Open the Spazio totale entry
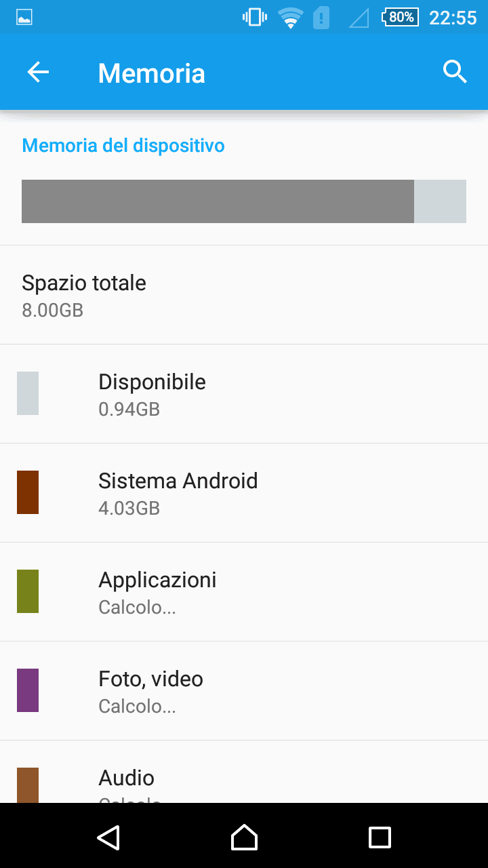The image size is (488, 868). pyautogui.click(x=244, y=295)
